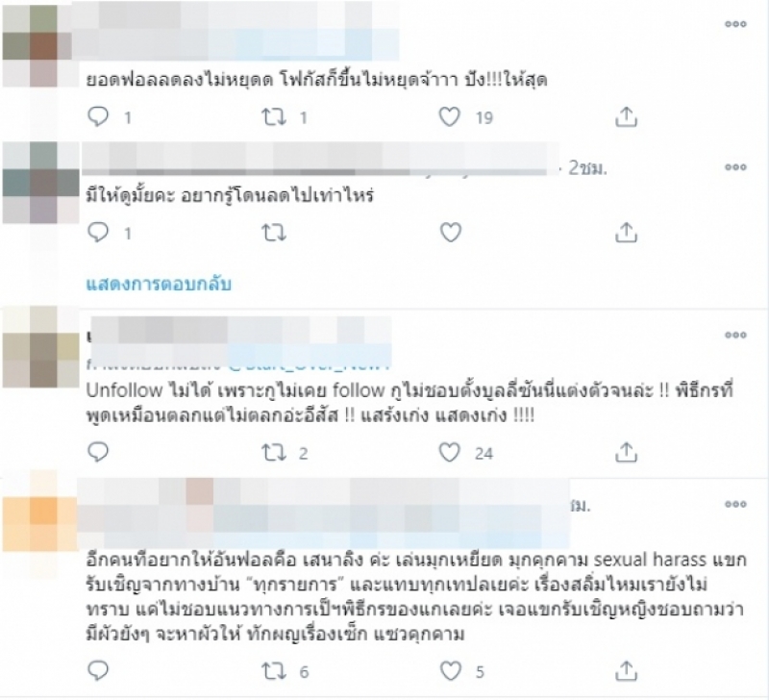
Task: Share the tweet posted 2ชม. ago
Action: point(626,233)
